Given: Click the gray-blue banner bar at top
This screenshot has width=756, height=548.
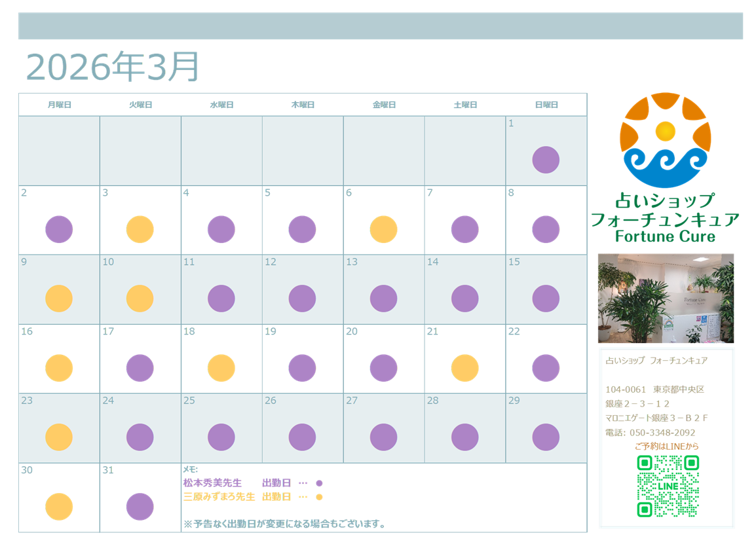Looking at the screenshot, I should point(380,26).
